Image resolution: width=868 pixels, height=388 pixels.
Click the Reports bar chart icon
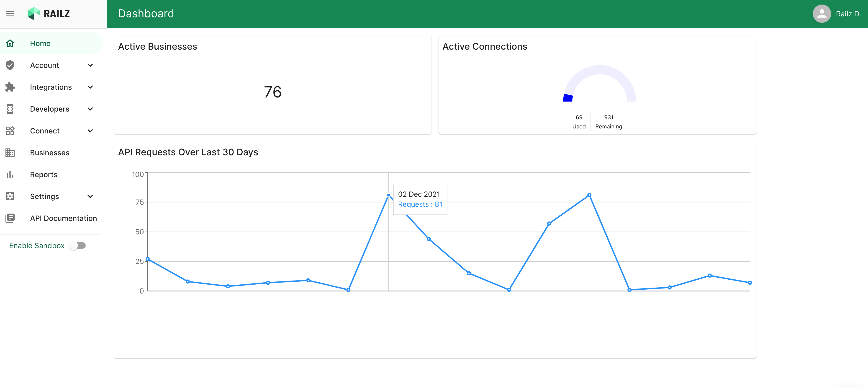[10, 175]
